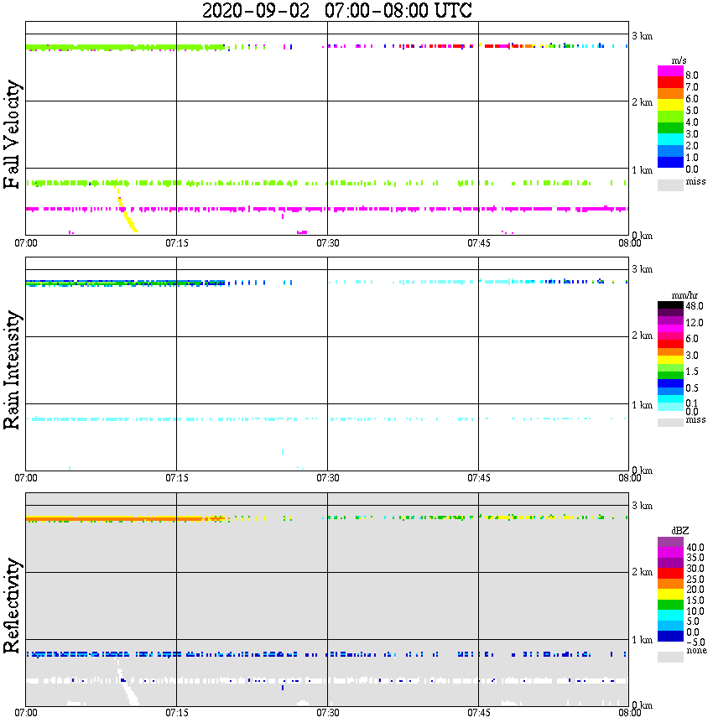Pick the orange swatch in the m/s legend
This screenshot has height=728, width=713.
click(x=670, y=94)
